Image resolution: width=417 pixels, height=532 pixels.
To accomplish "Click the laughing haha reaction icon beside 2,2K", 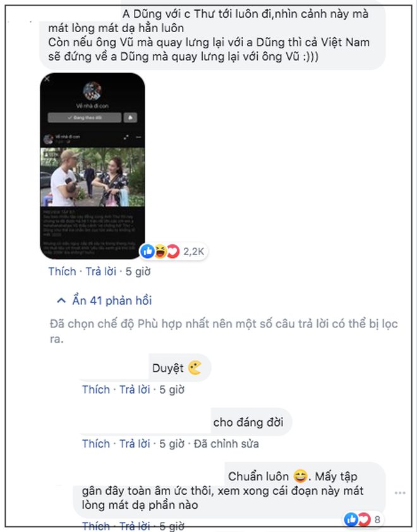I will (x=160, y=251).
